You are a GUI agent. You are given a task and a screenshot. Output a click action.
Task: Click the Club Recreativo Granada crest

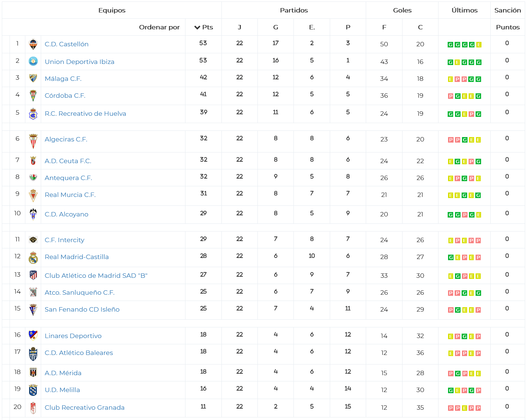33,408
